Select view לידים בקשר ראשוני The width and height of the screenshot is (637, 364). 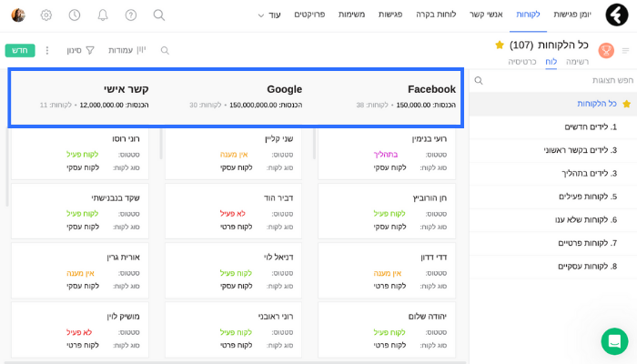click(553, 150)
